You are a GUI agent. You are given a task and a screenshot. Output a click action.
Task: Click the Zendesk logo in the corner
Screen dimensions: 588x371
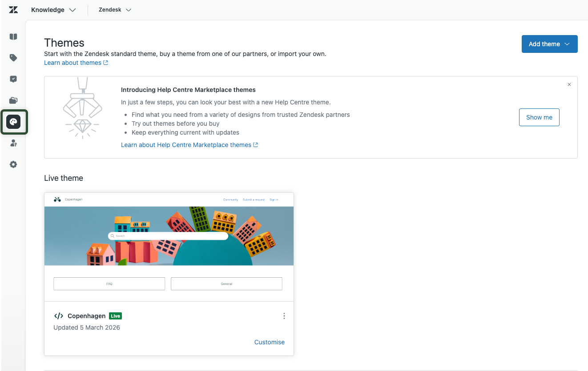13,9
